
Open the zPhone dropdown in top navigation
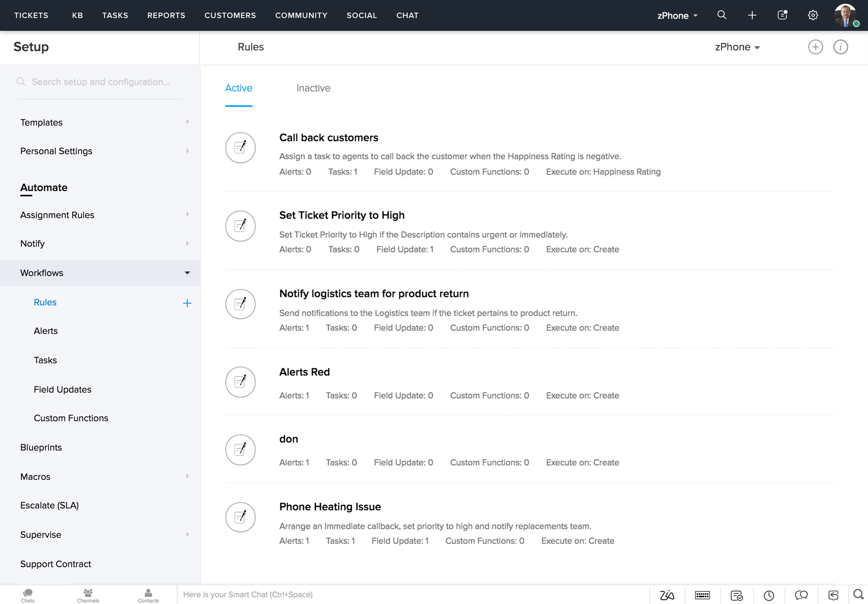pos(677,16)
